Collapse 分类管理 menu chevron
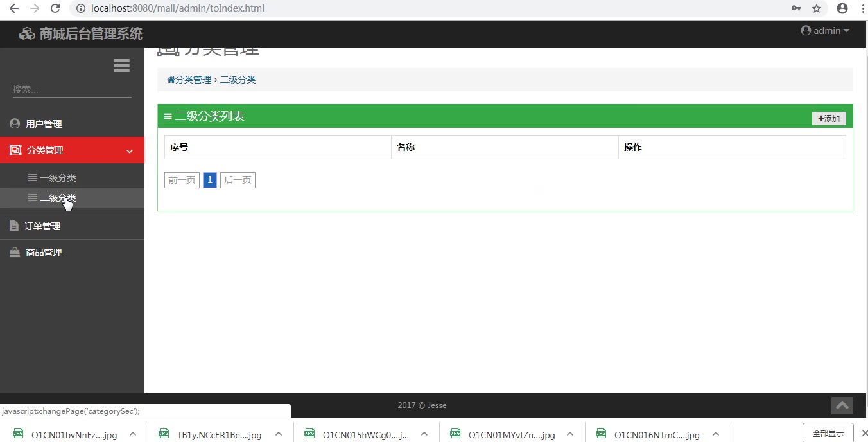Image resolution: width=868 pixels, height=442 pixels. 130,151
